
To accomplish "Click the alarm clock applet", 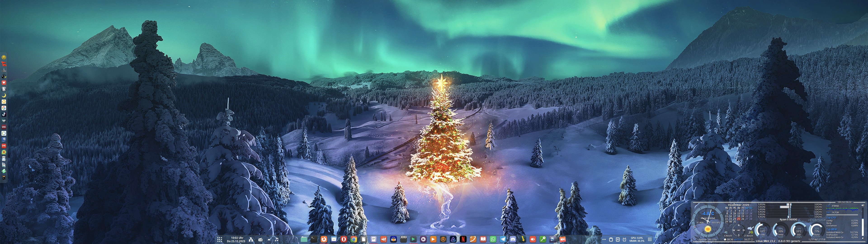I will pos(624,240).
